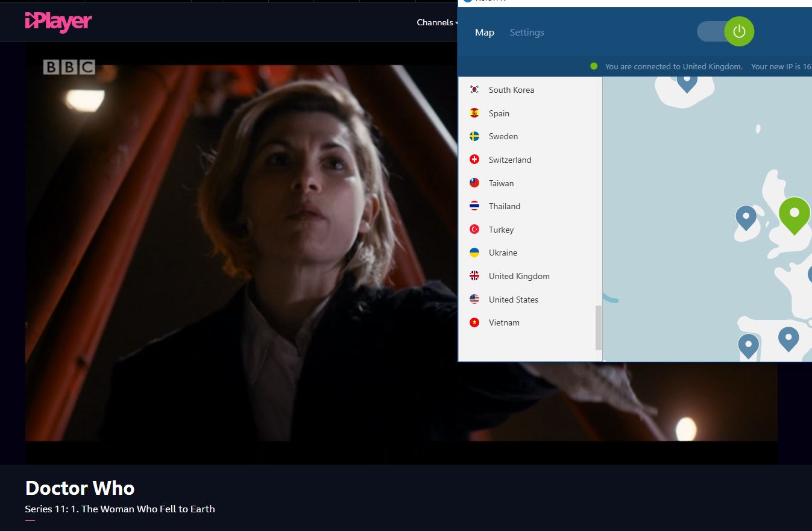Click the Doctor Who programme title
Image resolution: width=812 pixels, height=531 pixels.
[x=80, y=488]
